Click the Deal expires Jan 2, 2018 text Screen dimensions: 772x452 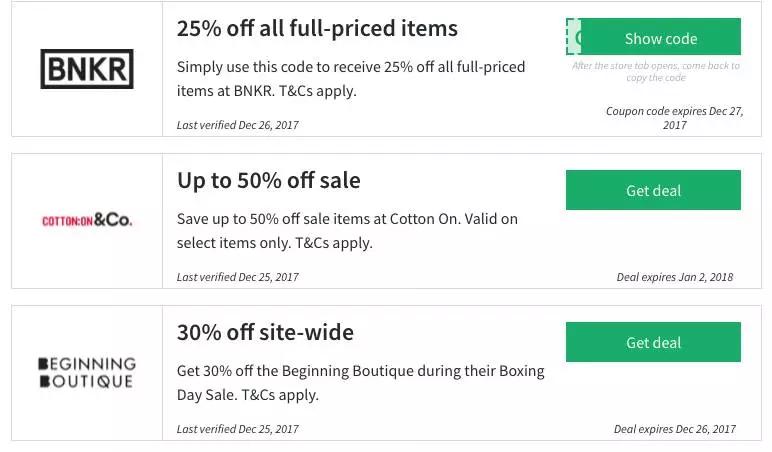[x=674, y=278]
